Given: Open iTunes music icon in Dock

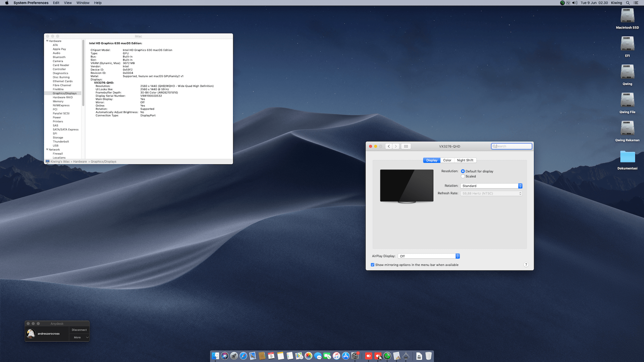Looking at the screenshot, I should (x=336, y=356).
